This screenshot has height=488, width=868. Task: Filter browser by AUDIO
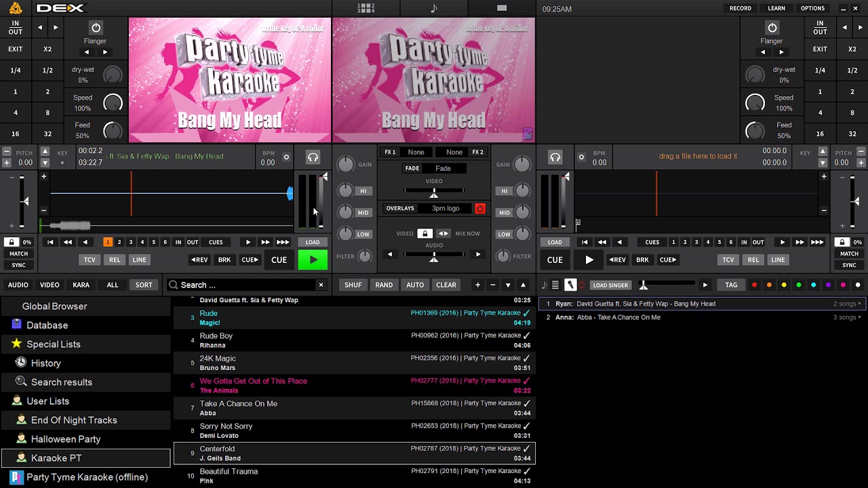(x=18, y=285)
